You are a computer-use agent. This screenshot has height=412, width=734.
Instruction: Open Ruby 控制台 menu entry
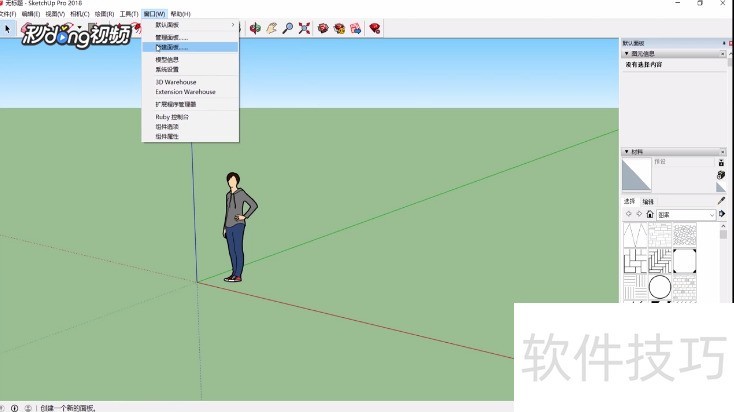[191, 117]
